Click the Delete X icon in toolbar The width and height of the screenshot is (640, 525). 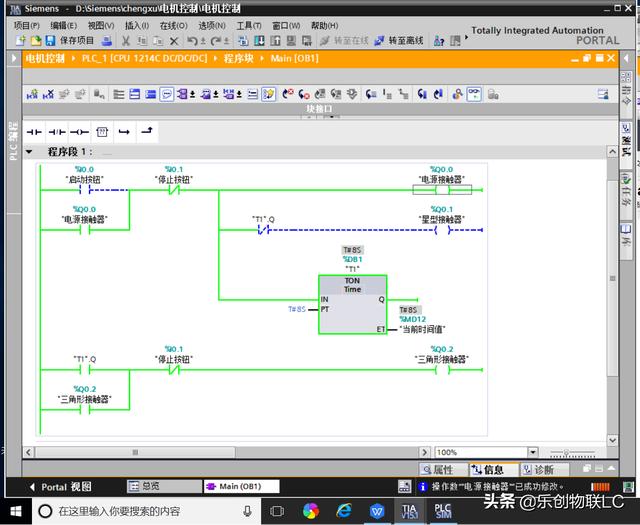tap(174, 41)
